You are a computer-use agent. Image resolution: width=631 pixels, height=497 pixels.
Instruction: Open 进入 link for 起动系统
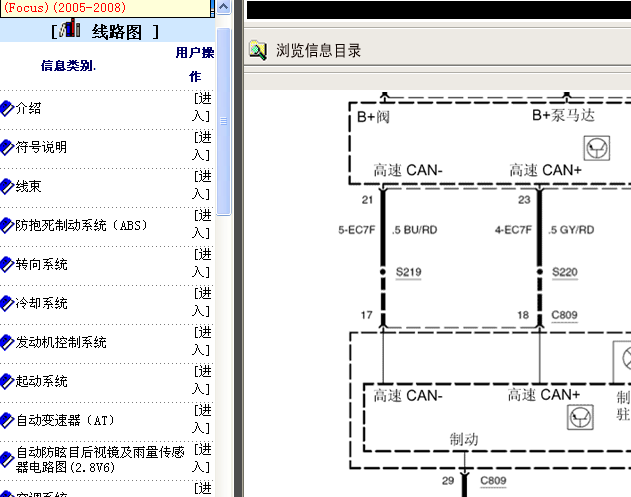(202, 381)
